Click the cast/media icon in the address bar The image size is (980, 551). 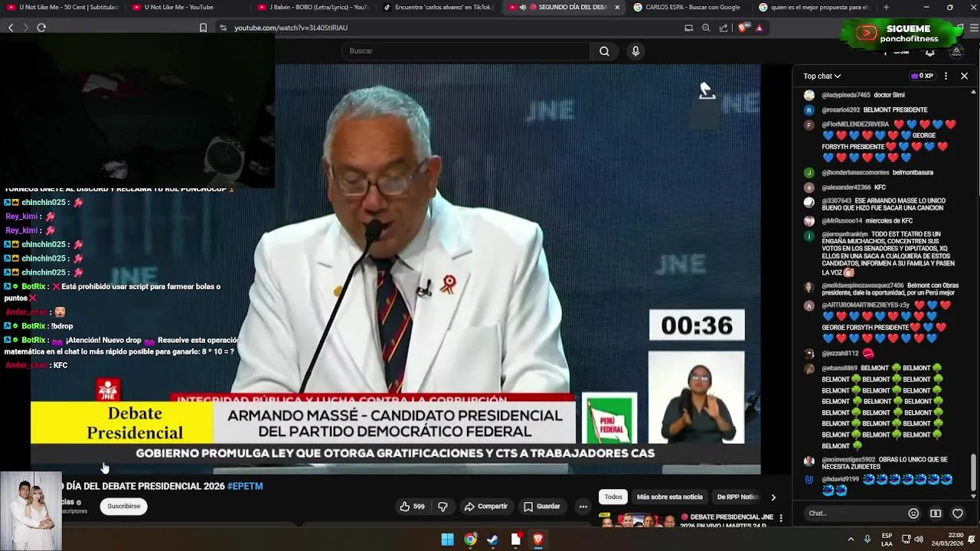(688, 28)
